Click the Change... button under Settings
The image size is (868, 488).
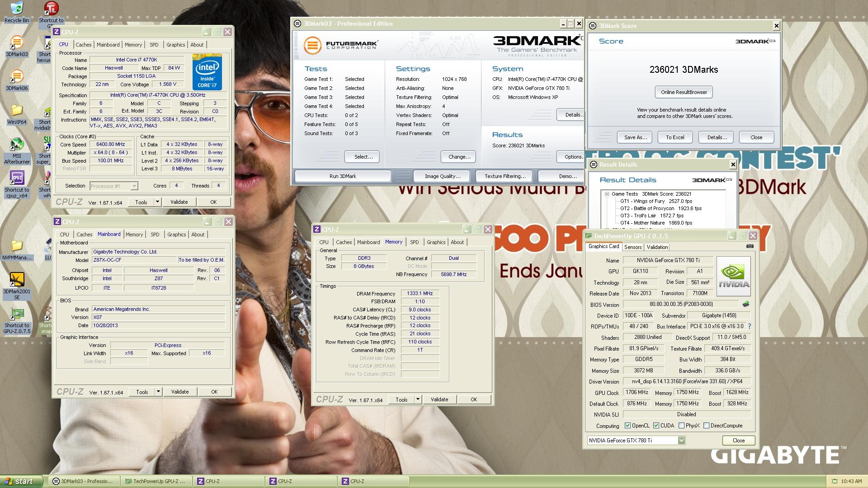click(x=459, y=157)
